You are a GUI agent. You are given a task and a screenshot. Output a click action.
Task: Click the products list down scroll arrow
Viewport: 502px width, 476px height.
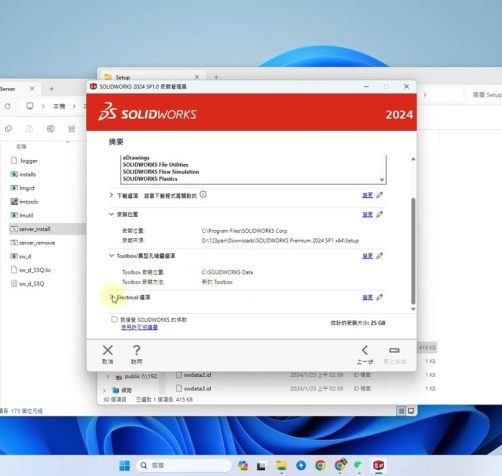382,180
